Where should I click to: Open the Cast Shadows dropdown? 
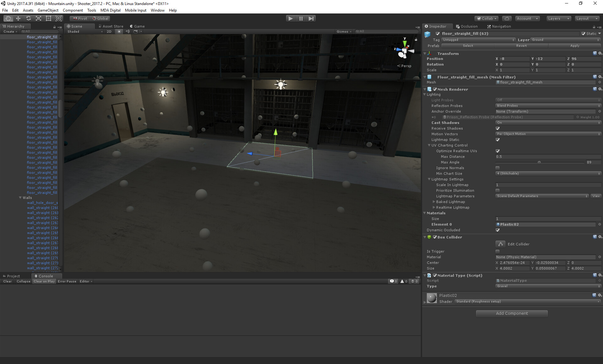point(548,123)
